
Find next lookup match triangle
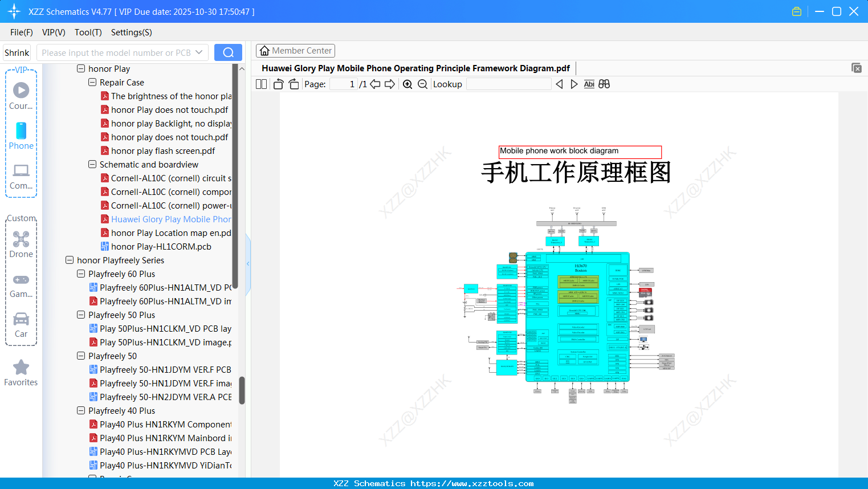574,84
